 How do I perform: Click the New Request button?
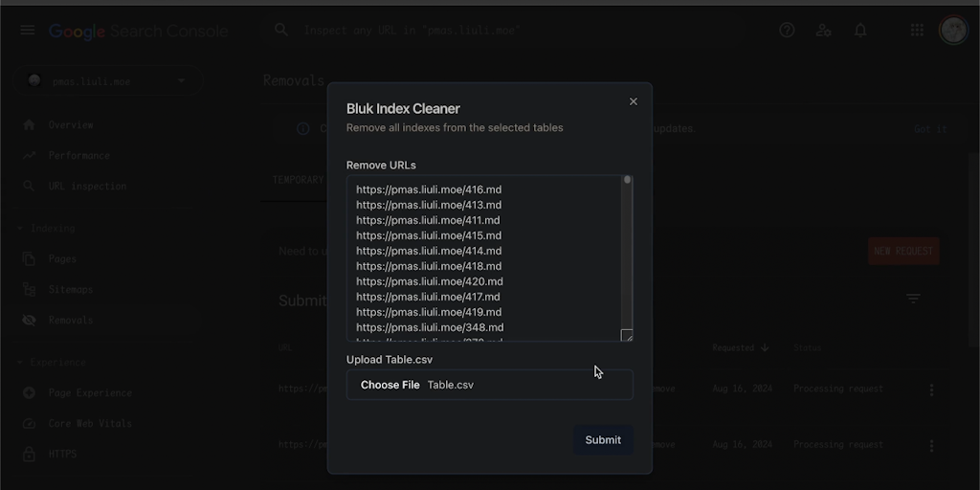(x=903, y=251)
